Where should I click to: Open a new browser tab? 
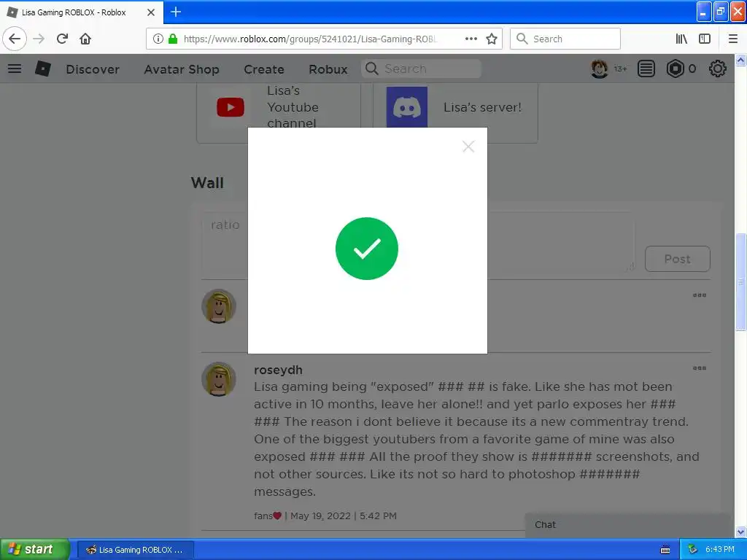tap(176, 12)
